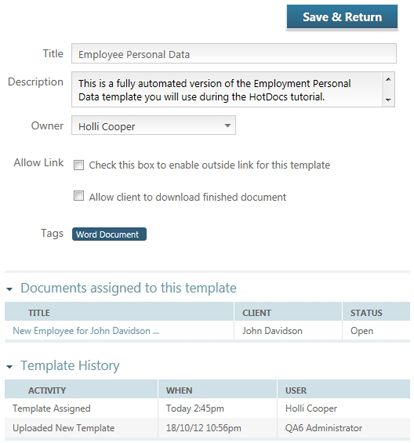Sort history by WHEN column header
The image size is (414, 443).
(x=179, y=390)
